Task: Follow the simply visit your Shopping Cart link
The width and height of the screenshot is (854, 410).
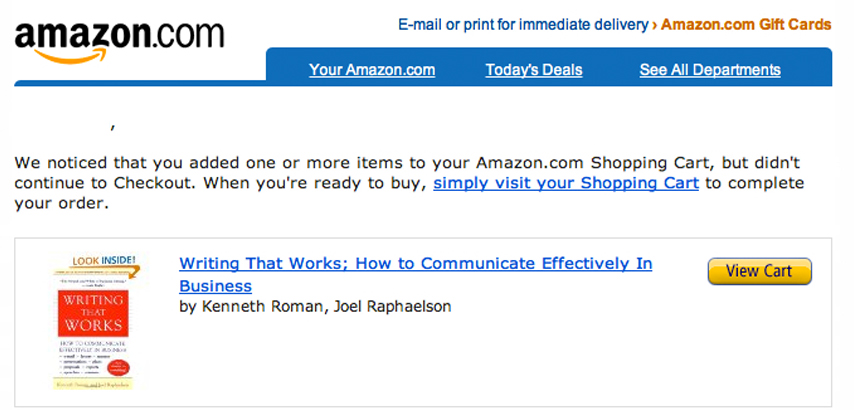Action: (566, 183)
